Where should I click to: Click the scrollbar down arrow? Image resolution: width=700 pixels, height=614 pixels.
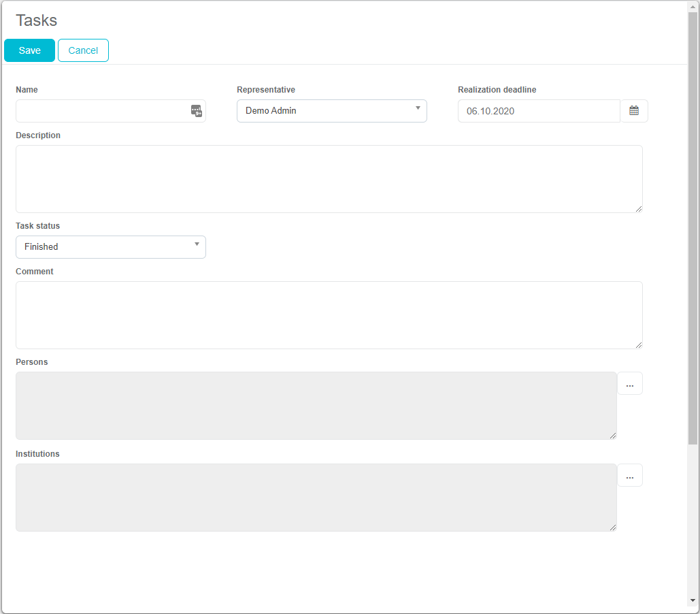click(x=693, y=600)
